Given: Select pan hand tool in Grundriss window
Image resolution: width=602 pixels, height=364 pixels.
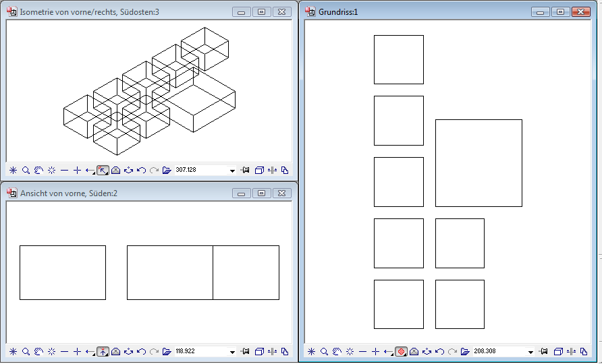Looking at the screenshot, I should tap(337, 351).
